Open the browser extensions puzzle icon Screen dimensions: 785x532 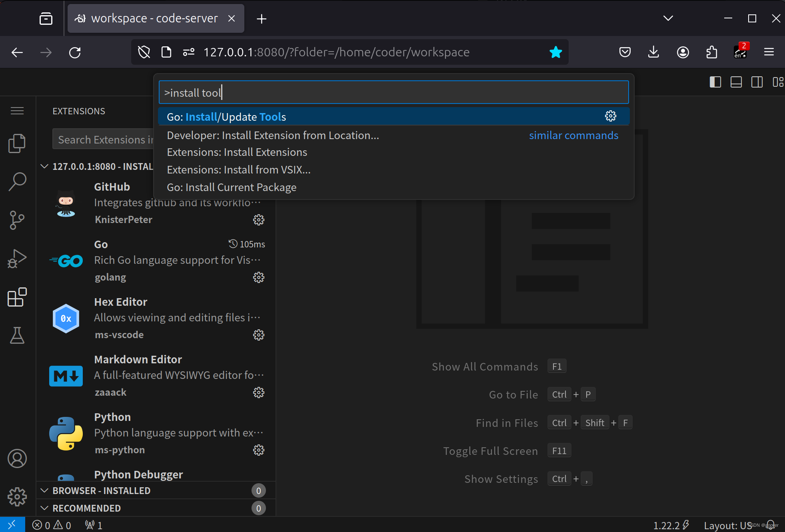click(711, 52)
